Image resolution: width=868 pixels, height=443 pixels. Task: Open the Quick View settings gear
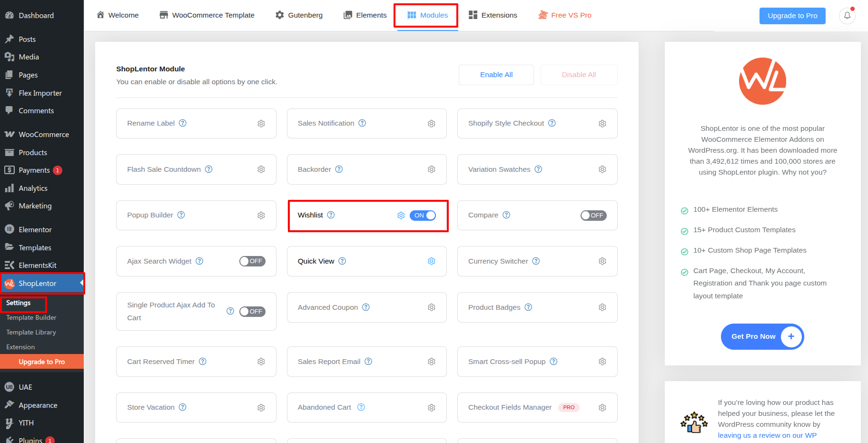[432, 261]
